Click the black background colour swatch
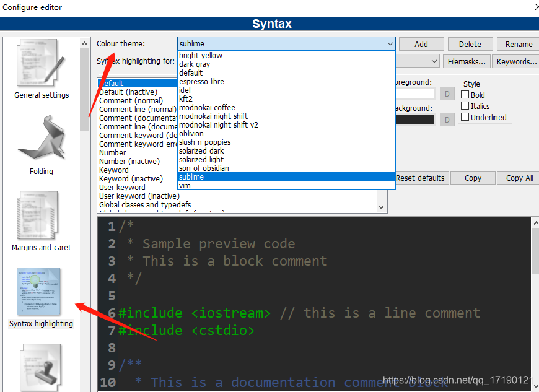The width and height of the screenshot is (539, 392). click(415, 119)
